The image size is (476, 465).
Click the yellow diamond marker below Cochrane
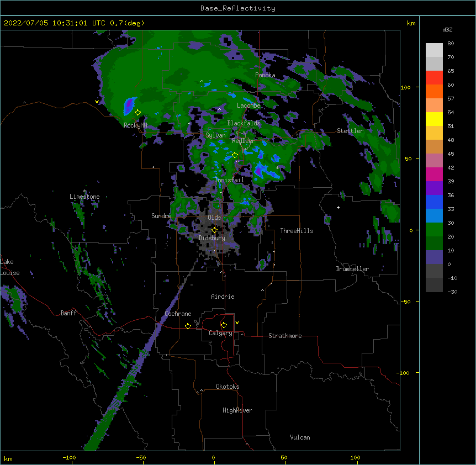tap(188, 326)
